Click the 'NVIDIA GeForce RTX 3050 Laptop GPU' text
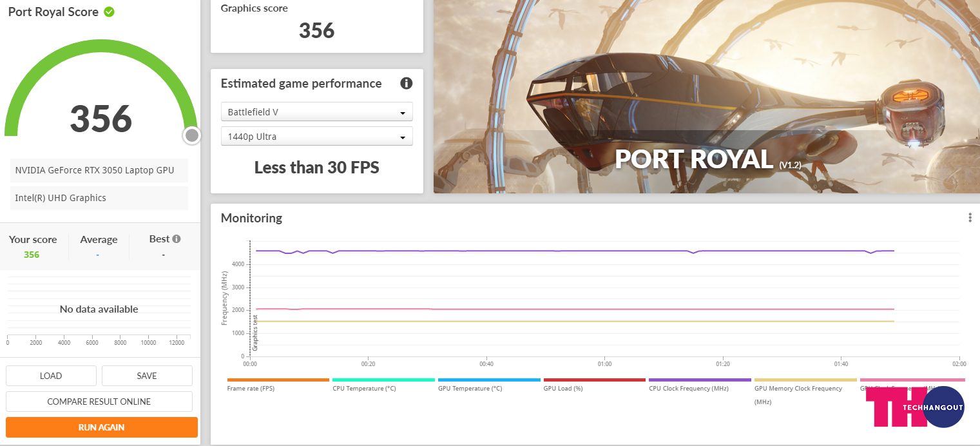 [94, 170]
